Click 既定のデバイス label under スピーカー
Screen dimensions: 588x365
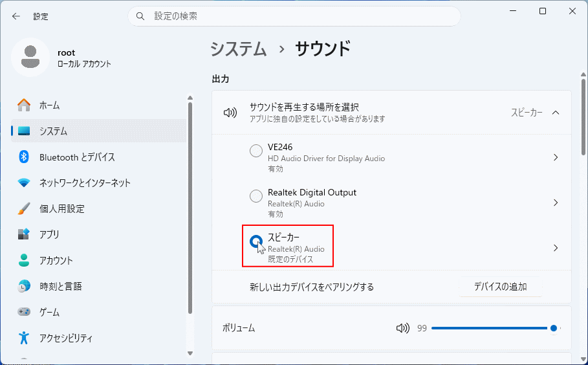coord(290,260)
